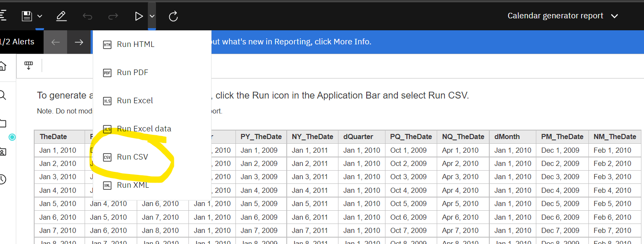644x244 pixels.
Task: Click the prompt page filter toolbar icon
Action: coord(29,66)
